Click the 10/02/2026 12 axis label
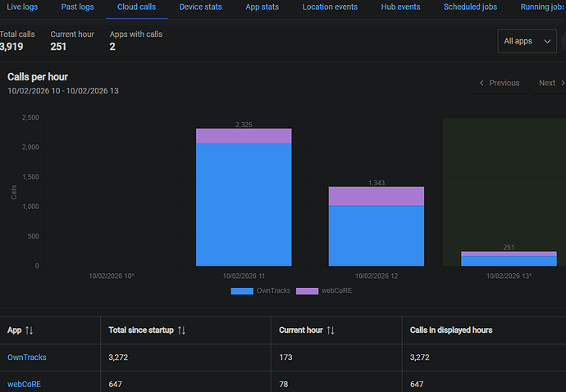 click(377, 276)
